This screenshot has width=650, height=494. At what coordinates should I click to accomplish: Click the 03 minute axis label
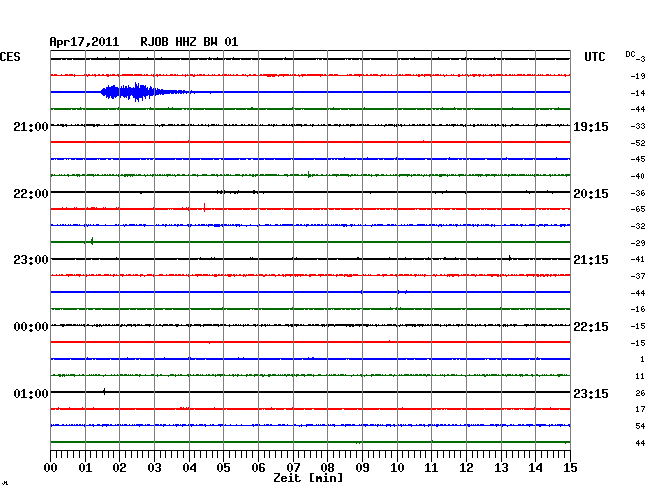[154, 467]
